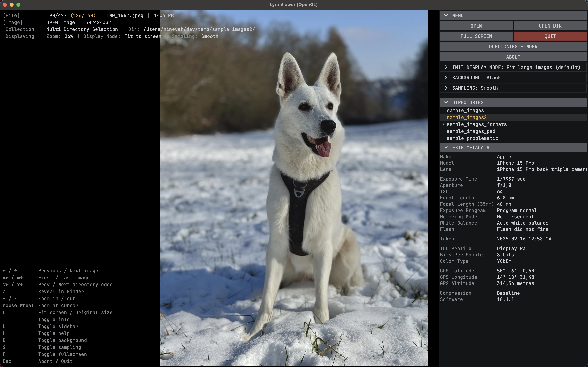
Task: Click the red QUIT button
Action: (x=550, y=36)
